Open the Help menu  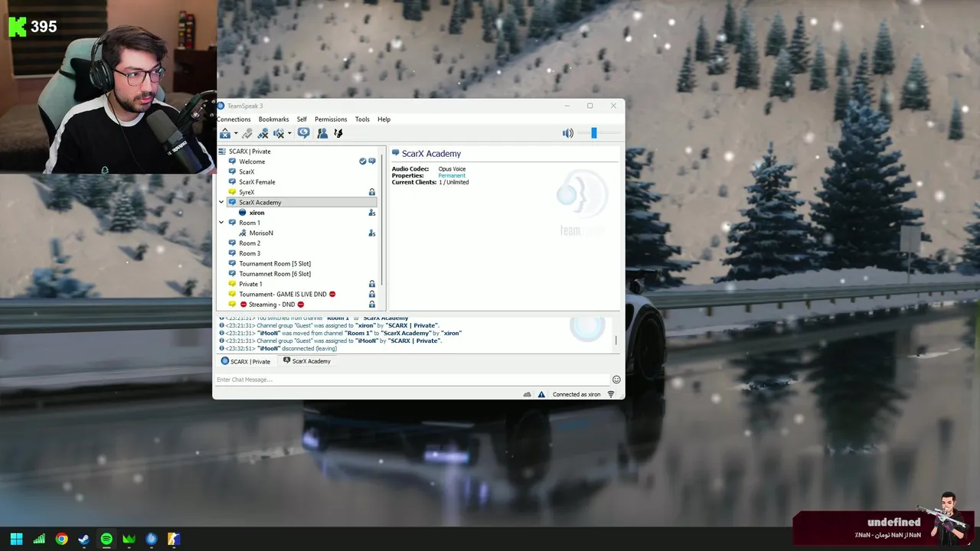pyautogui.click(x=384, y=119)
